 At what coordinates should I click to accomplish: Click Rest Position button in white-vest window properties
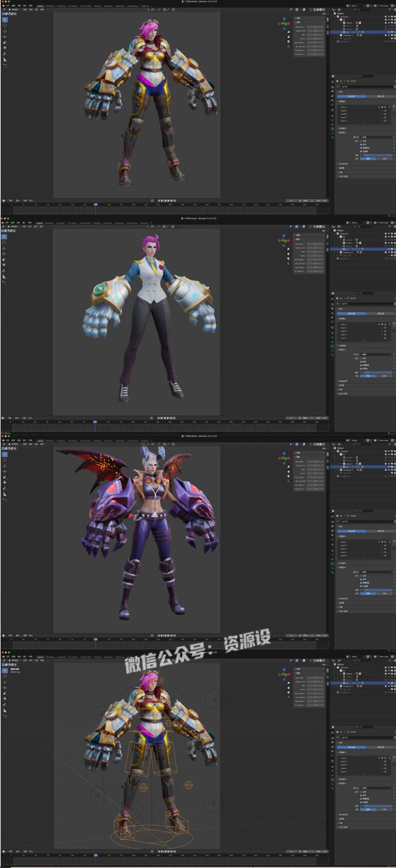pos(381,313)
